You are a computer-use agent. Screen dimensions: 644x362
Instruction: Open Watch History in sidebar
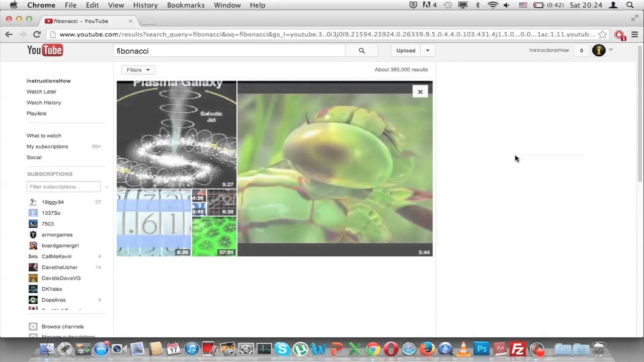pyautogui.click(x=44, y=103)
